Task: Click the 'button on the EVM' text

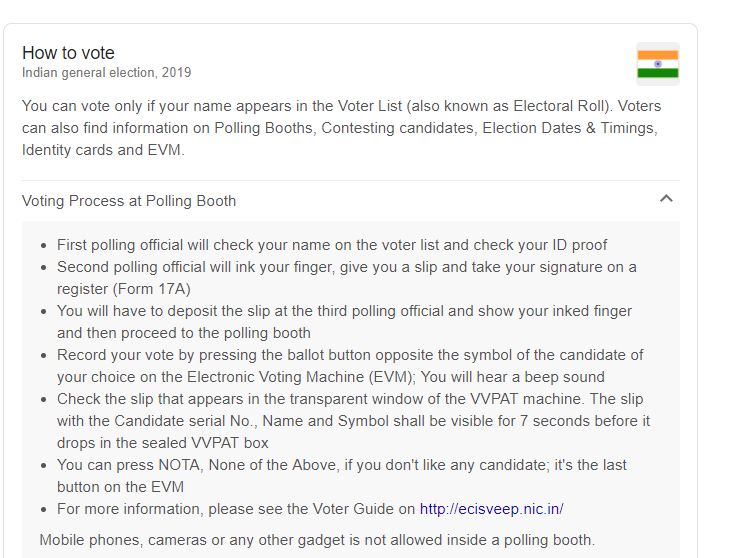Action: click(x=121, y=487)
